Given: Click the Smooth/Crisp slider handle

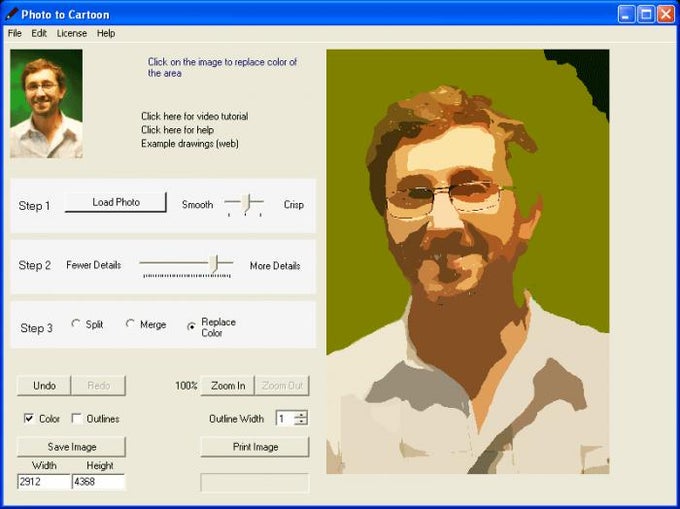Looking at the screenshot, I should pyautogui.click(x=246, y=202).
